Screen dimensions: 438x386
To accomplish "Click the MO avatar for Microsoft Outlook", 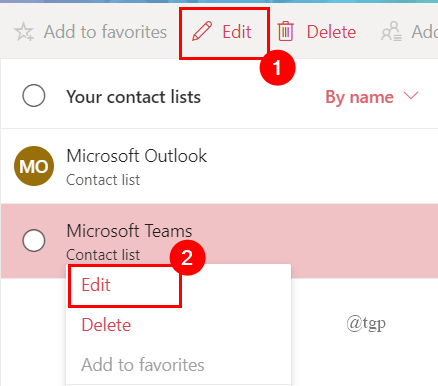I will click(34, 166).
